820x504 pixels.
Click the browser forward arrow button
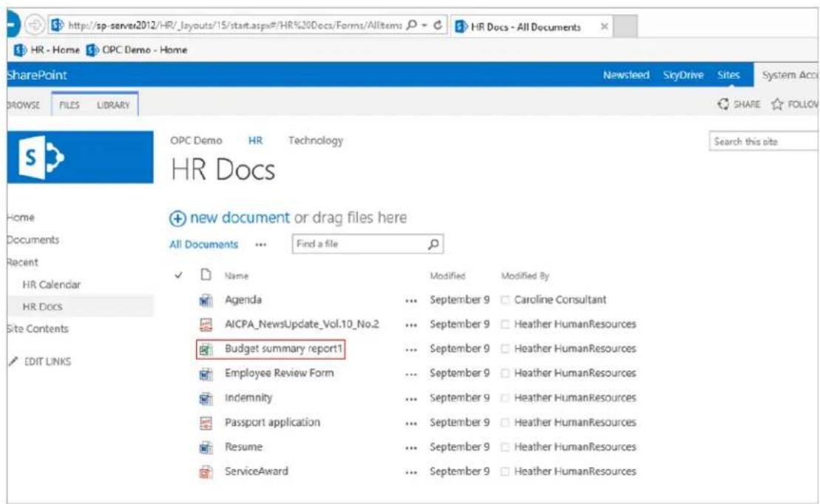tap(35, 24)
